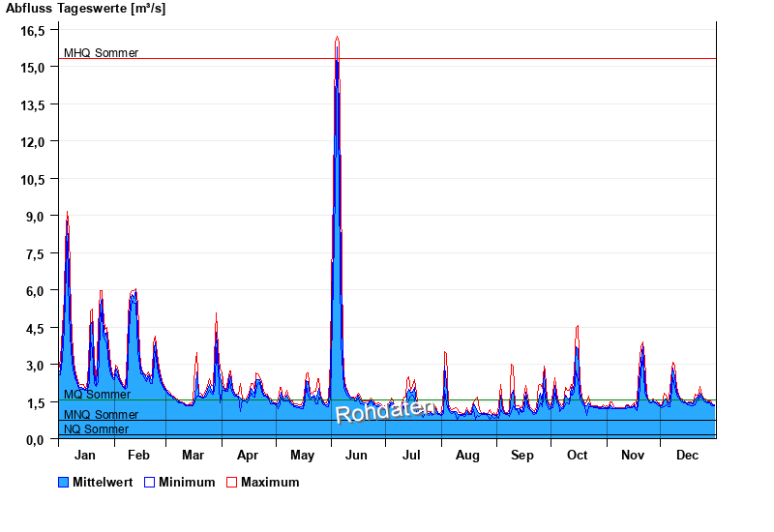Viewport: 774px width, 532px height.
Task: Click the Rohdaten watermark text
Action: click(380, 410)
